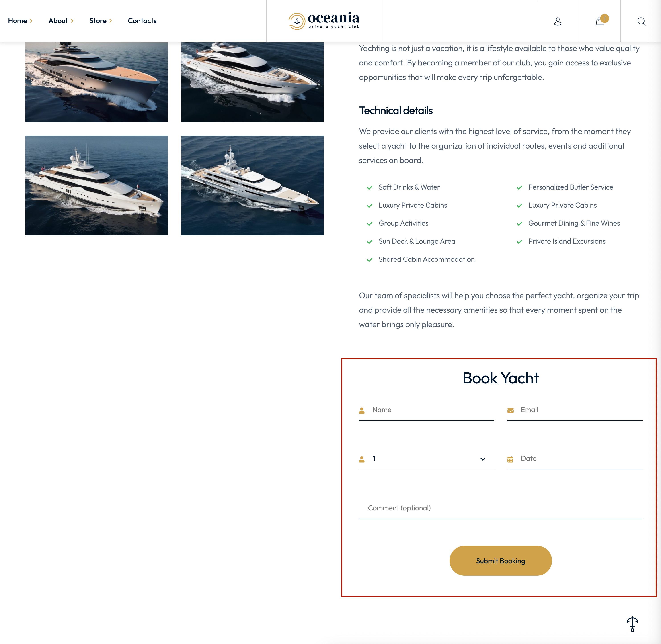Expand the Home menu chevron
Image resolution: width=661 pixels, height=644 pixels.
(x=31, y=21)
